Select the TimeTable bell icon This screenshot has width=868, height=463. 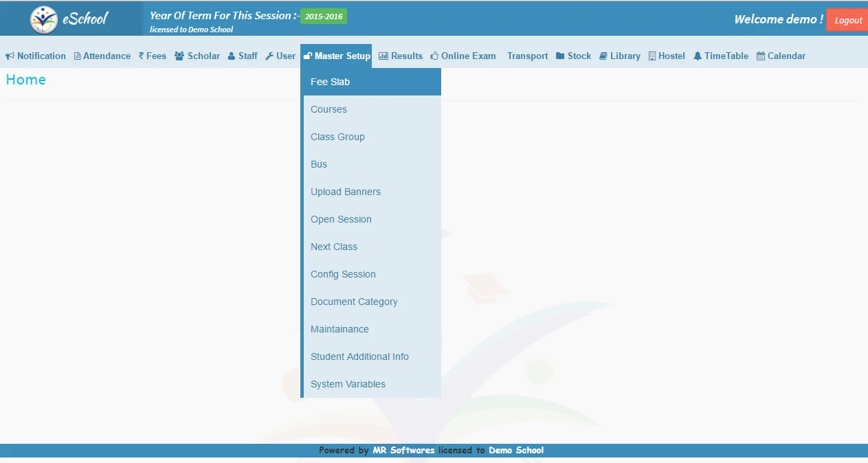tap(697, 56)
